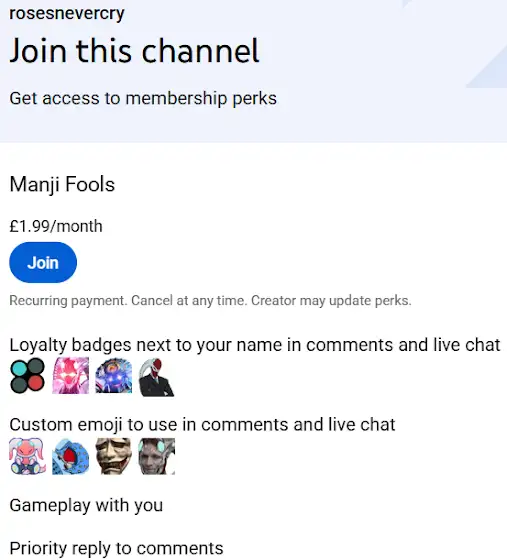Click the Custom emoji perk description
This screenshot has width=507, height=560.
[x=202, y=425]
